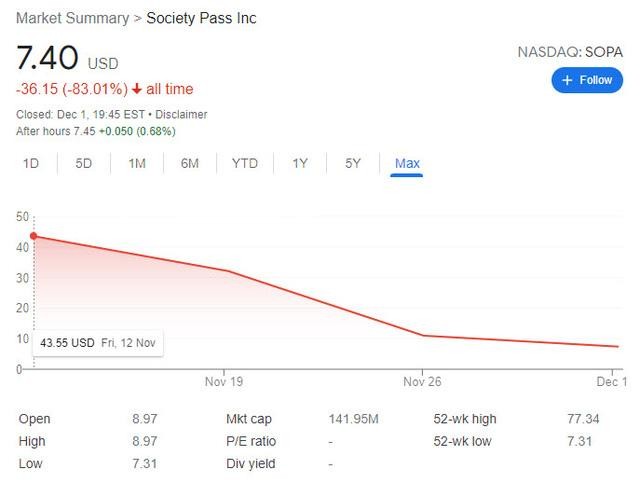
Task: Switch to the 1M chart range
Action: pyautogui.click(x=137, y=163)
